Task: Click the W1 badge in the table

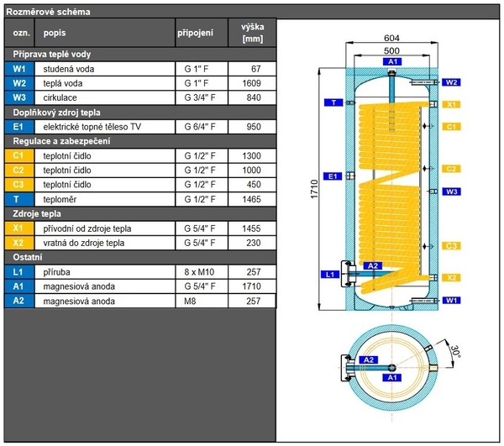Action: (19, 68)
